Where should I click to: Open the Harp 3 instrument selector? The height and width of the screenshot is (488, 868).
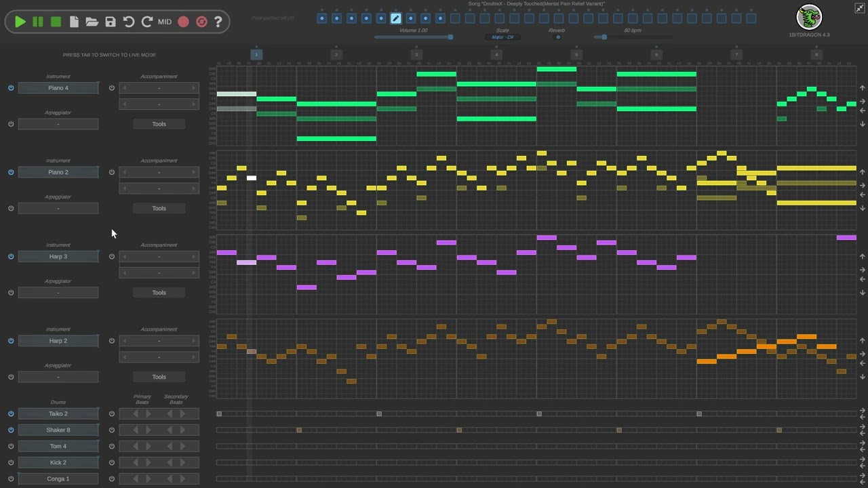point(58,256)
